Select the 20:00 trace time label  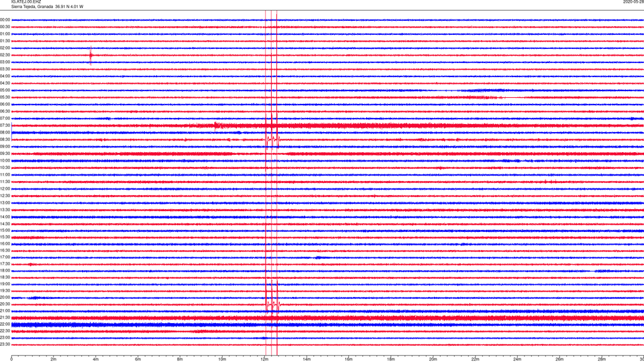click(x=5, y=298)
